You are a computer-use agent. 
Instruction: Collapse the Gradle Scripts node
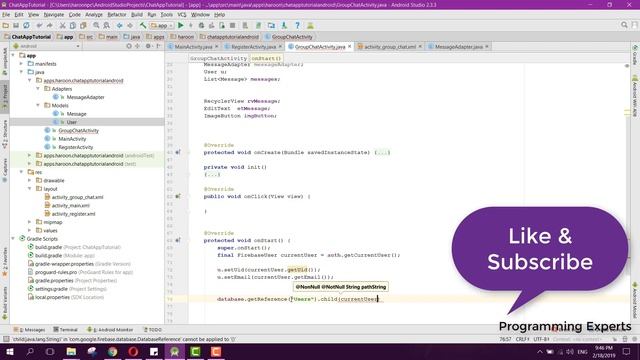click(13, 238)
